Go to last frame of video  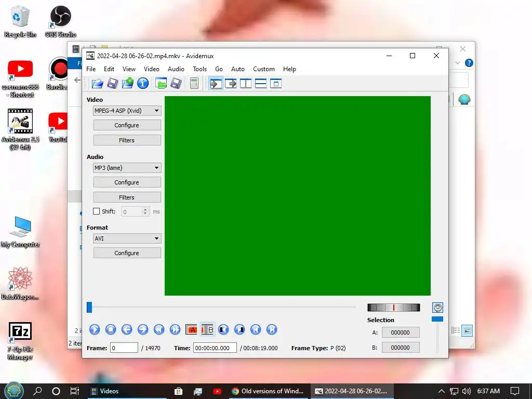(x=272, y=329)
